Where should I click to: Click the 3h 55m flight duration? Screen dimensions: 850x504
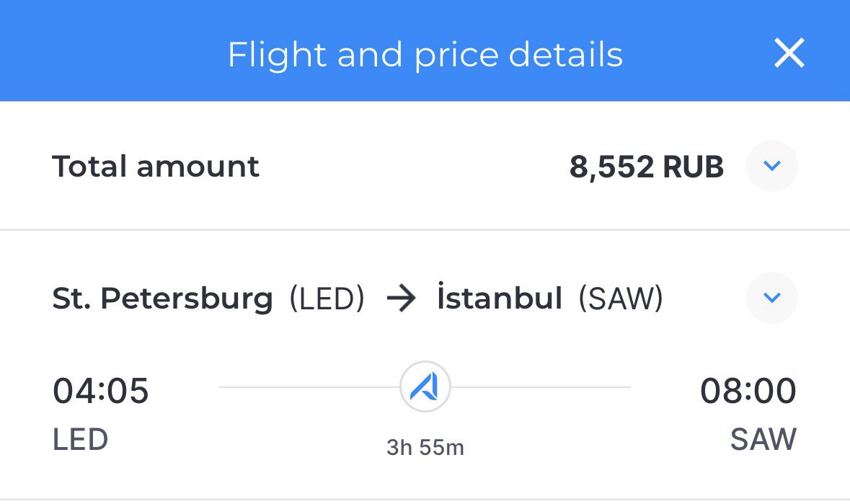click(x=425, y=448)
